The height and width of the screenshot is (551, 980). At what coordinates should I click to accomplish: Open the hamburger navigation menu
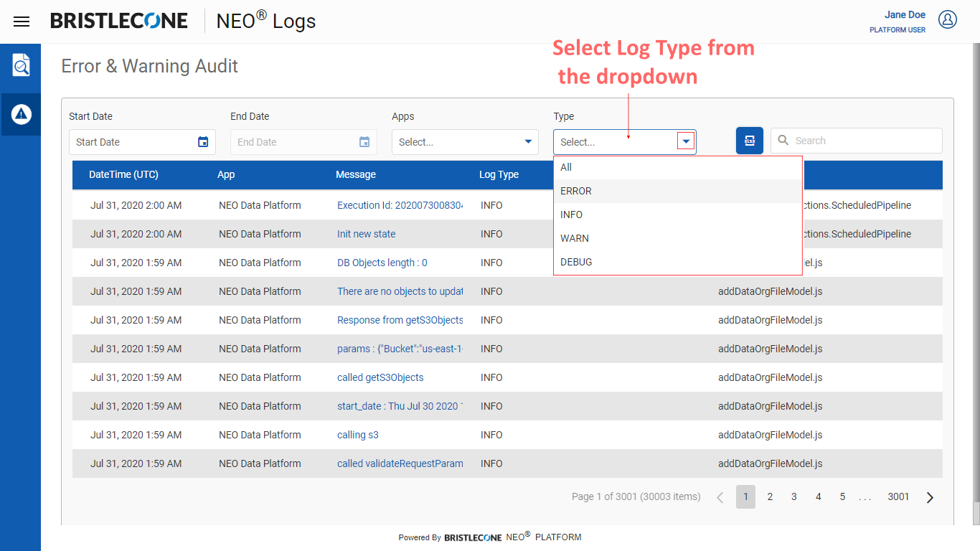point(22,22)
